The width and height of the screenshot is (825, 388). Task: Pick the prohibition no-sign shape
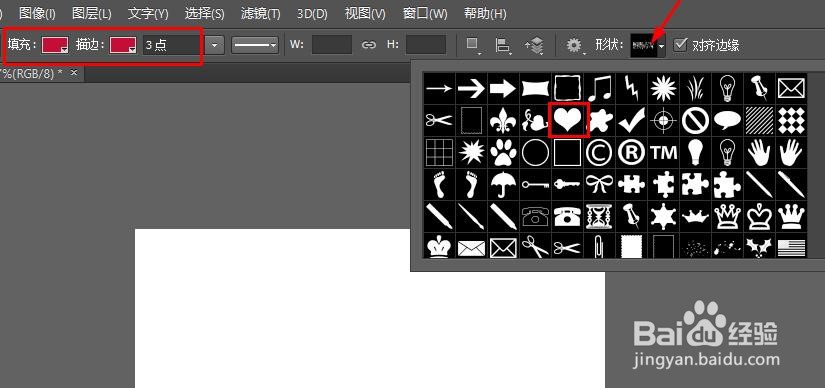point(696,121)
